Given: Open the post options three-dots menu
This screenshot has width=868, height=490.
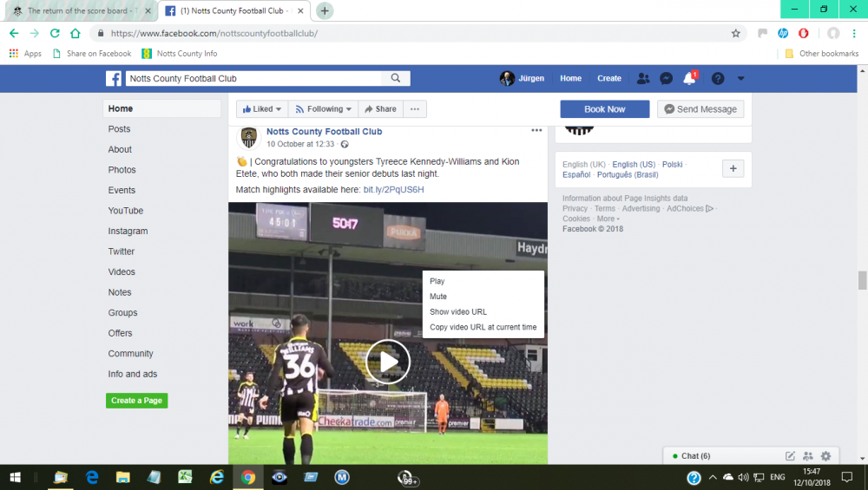Looking at the screenshot, I should tap(536, 131).
